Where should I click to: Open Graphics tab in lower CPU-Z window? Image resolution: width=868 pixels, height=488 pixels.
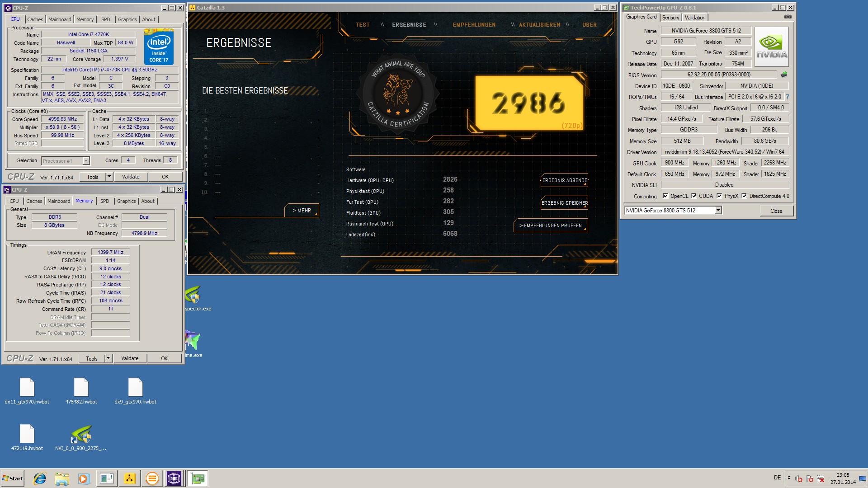pyautogui.click(x=126, y=201)
